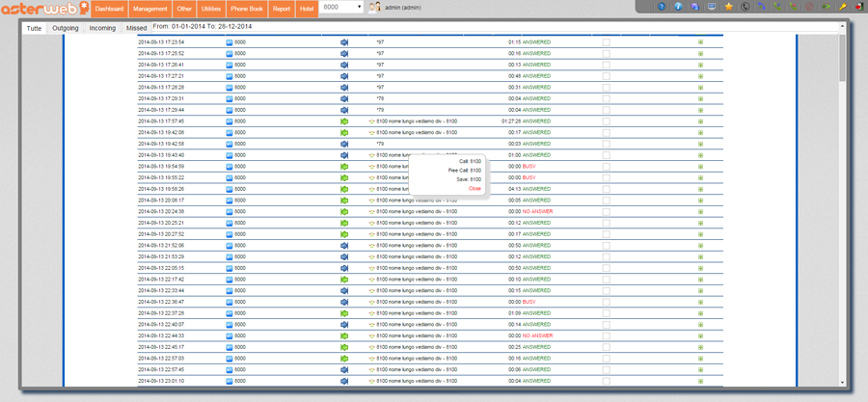Open the yellow key password icon
Viewport: 868px width, 402px height.
pyautogui.click(x=843, y=7)
